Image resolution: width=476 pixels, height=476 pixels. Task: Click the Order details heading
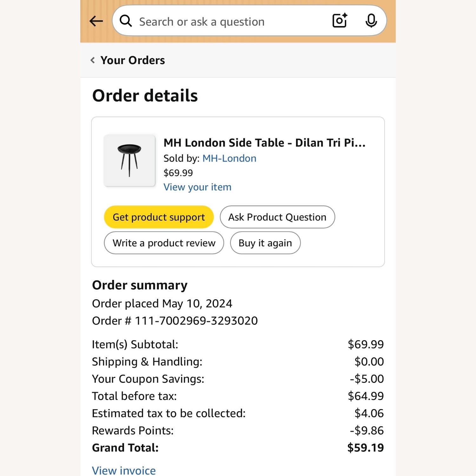pyautogui.click(x=145, y=96)
